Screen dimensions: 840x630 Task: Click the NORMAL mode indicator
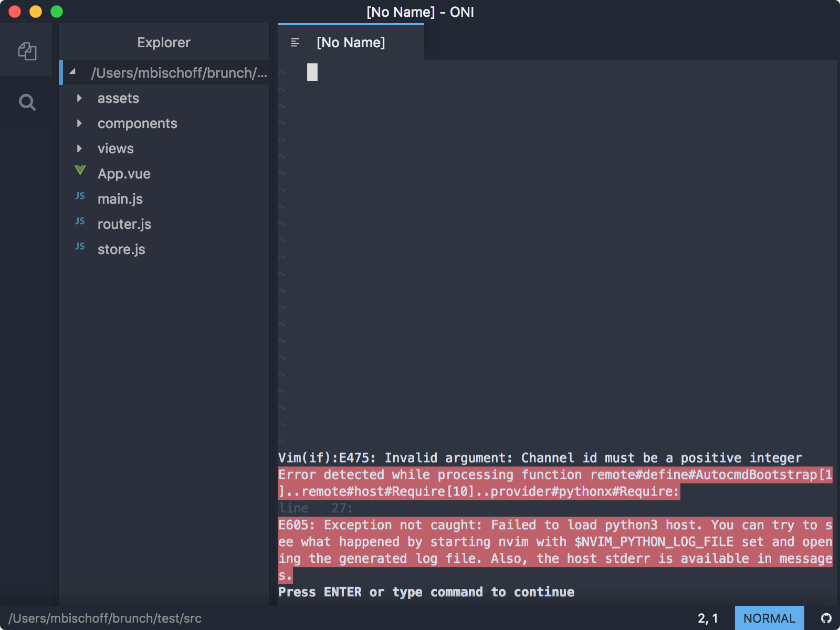click(769, 617)
